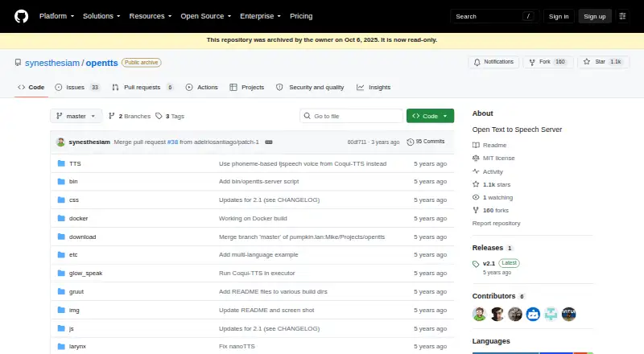Open the Releases heading link
This screenshot has height=354, width=644.
click(x=488, y=248)
